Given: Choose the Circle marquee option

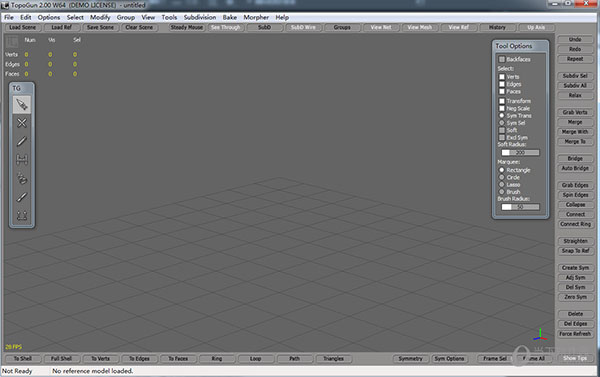Looking at the screenshot, I should [502, 177].
